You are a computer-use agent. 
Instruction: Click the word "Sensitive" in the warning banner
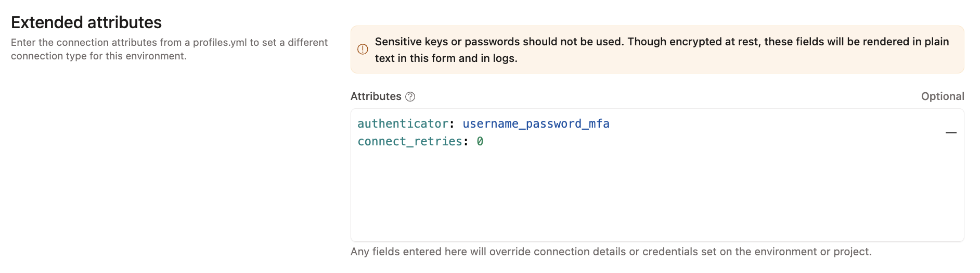pyautogui.click(x=398, y=42)
